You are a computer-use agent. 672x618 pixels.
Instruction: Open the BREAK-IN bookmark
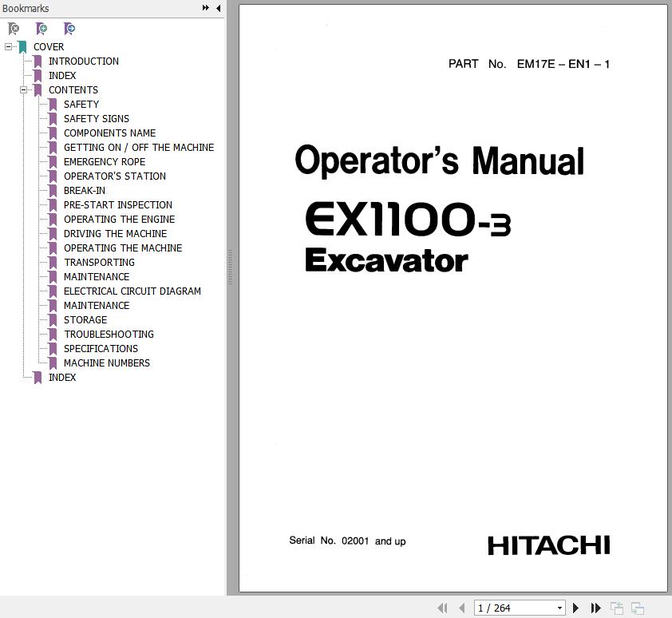point(85,190)
